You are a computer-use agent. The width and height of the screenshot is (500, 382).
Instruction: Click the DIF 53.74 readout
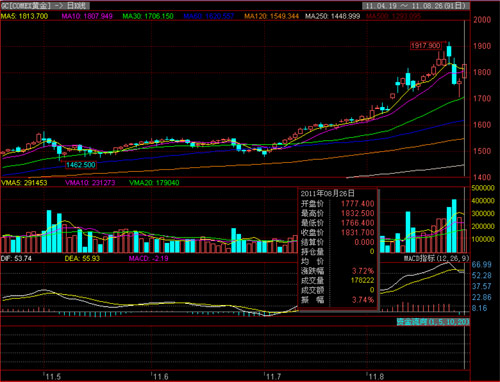pyautogui.click(x=16, y=258)
